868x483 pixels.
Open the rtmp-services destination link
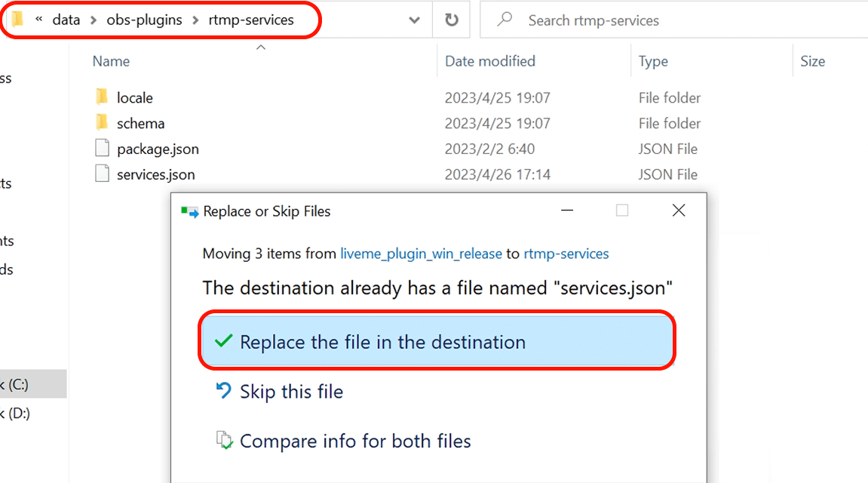(566, 254)
